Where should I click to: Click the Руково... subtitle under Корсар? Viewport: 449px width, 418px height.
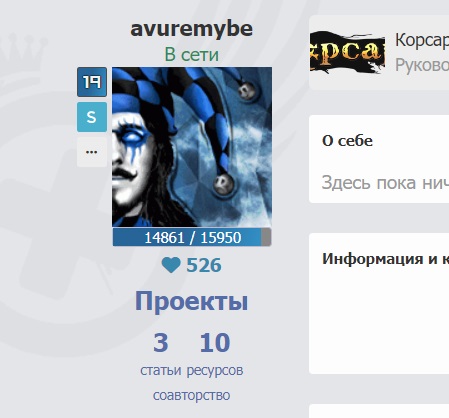(x=422, y=65)
